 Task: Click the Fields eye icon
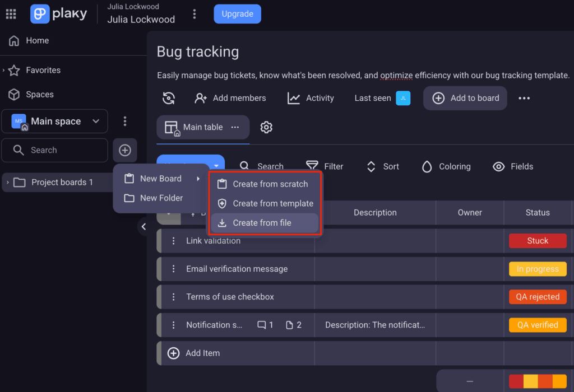[x=498, y=166]
